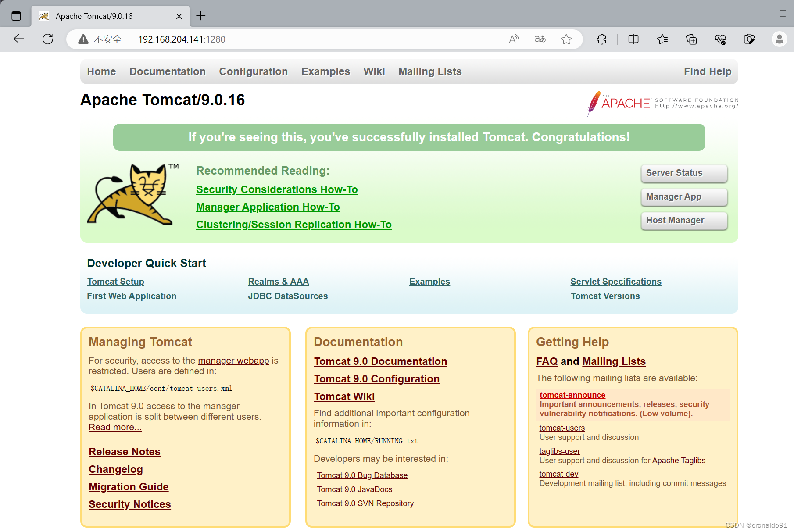This screenshot has width=794, height=532.
Task: Open Security Considerations How-To link
Action: (277, 189)
